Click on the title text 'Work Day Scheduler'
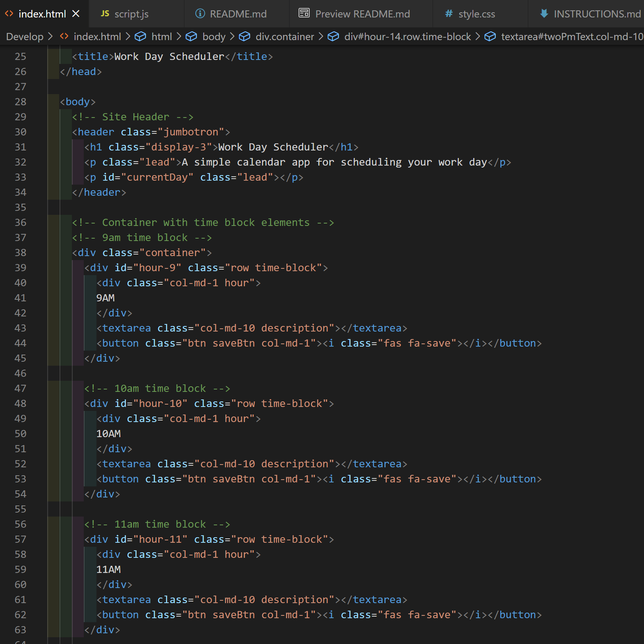The width and height of the screenshot is (644, 644). click(169, 57)
